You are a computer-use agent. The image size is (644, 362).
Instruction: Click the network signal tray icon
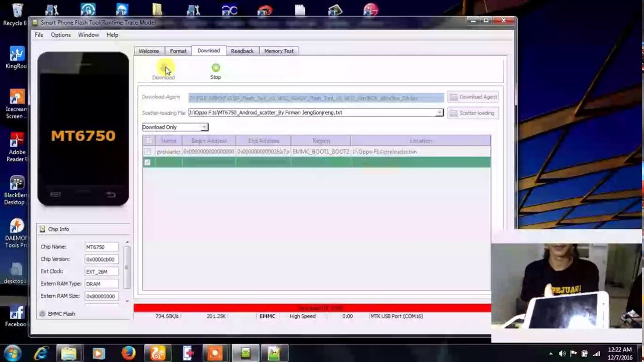[596, 353]
